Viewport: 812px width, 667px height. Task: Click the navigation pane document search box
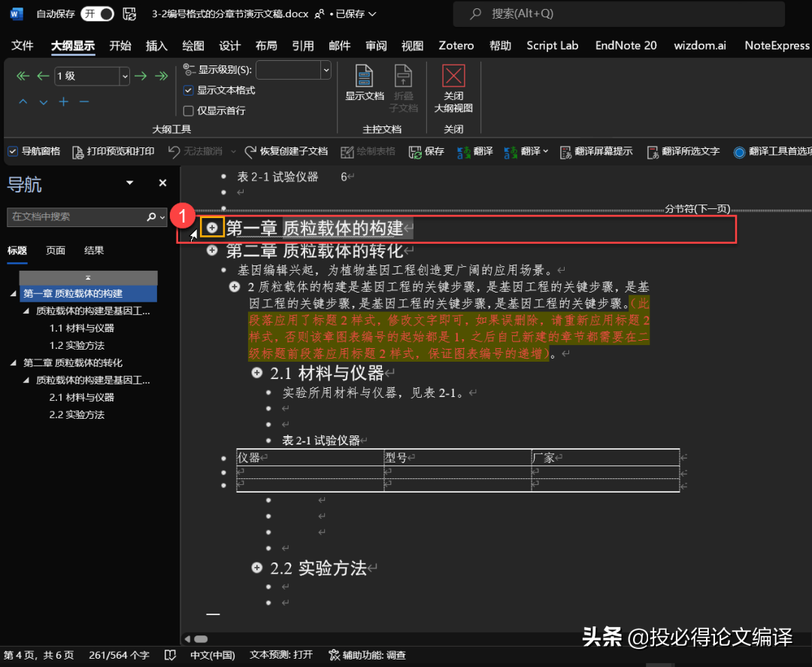pos(75,217)
